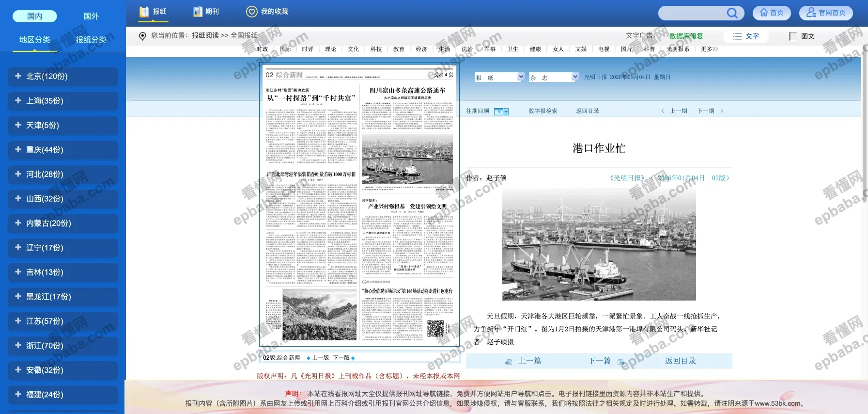Image resolution: width=868 pixels, height=414 pixels.
Task: Open the 文化 category
Action: click(x=354, y=49)
